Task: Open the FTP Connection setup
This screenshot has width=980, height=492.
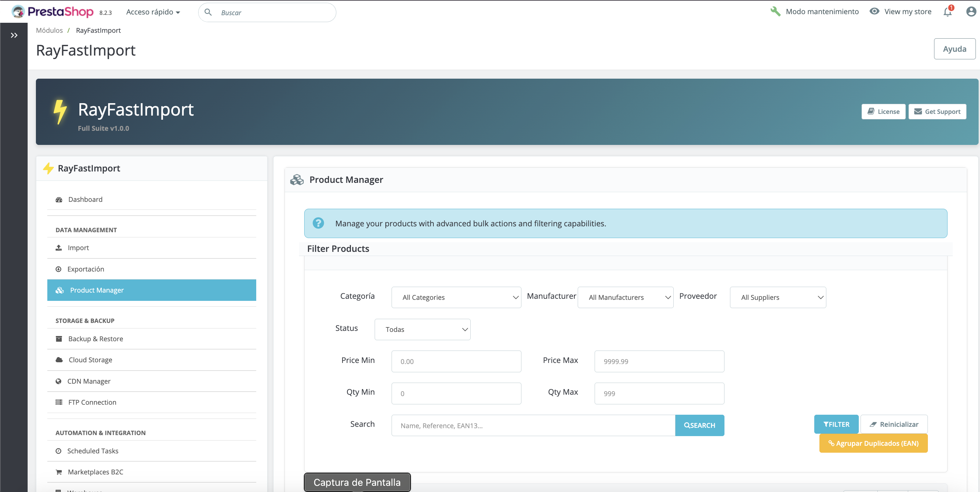Action: pyautogui.click(x=92, y=402)
